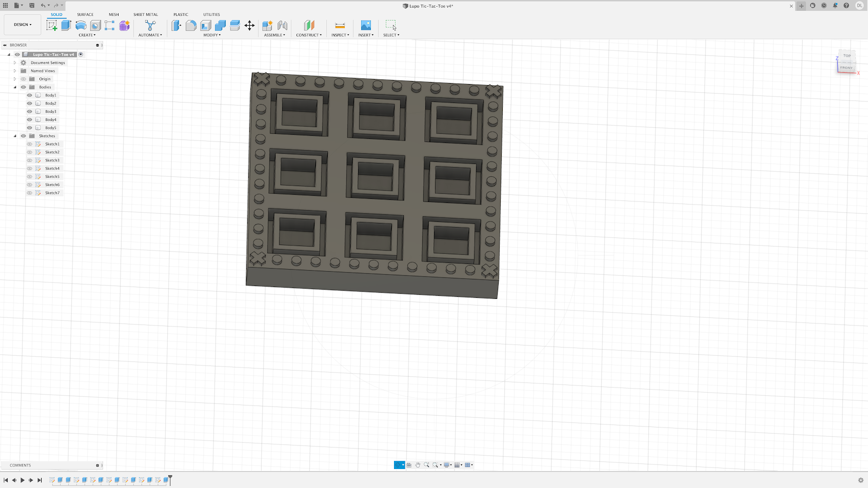Open the MODIFY dropdown menu
The width and height of the screenshot is (868, 488).
[x=212, y=35]
